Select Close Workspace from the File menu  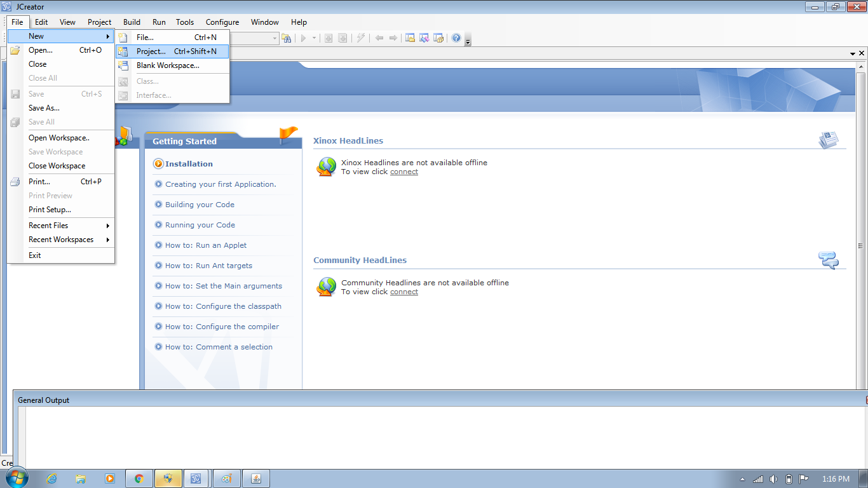pyautogui.click(x=61, y=166)
